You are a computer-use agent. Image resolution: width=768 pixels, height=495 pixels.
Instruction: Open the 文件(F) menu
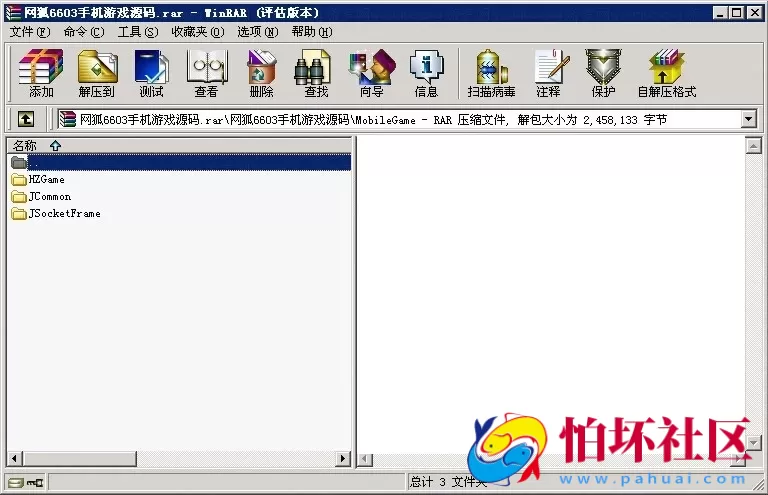click(x=30, y=32)
